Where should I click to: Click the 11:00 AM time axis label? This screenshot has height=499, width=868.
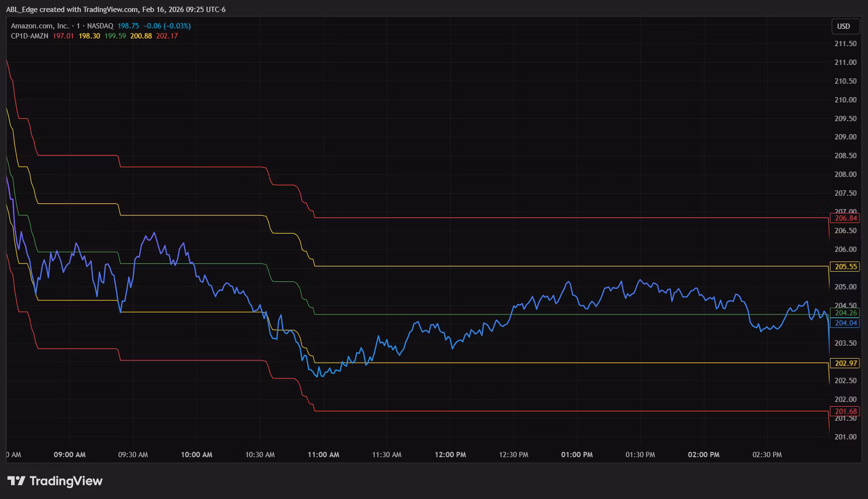(x=323, y=455)
